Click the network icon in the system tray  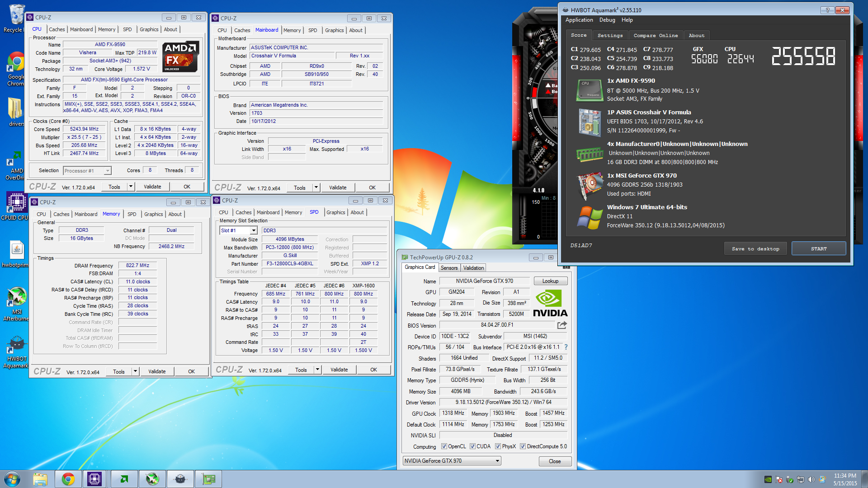pyautogui.click(x=801, y=479)
